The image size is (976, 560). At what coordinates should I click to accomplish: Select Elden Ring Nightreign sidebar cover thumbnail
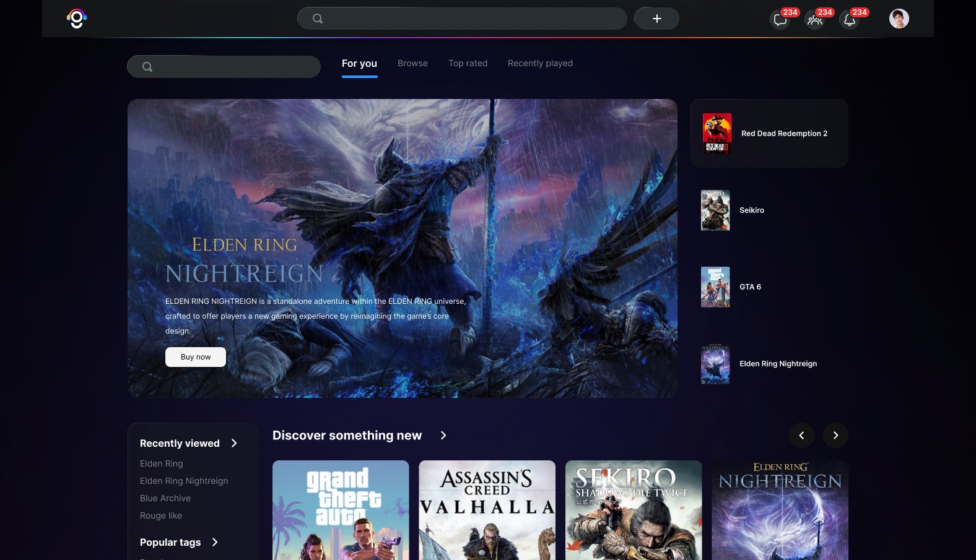tap(715, 364)
